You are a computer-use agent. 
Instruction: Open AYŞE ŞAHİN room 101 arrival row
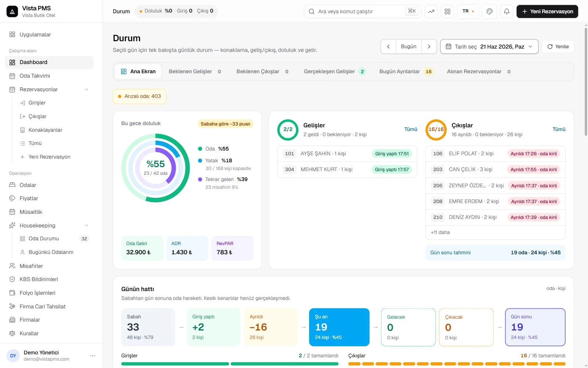(347, 154)
